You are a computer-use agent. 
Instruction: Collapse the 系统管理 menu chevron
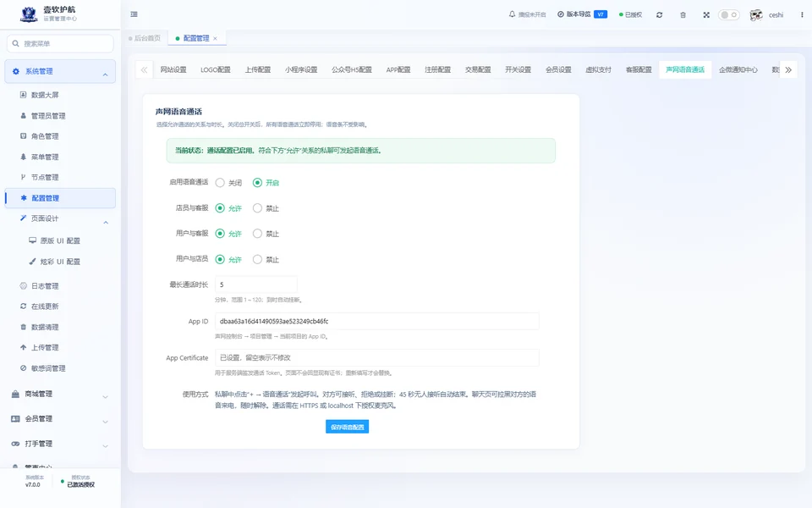click(x=105, y=75)
